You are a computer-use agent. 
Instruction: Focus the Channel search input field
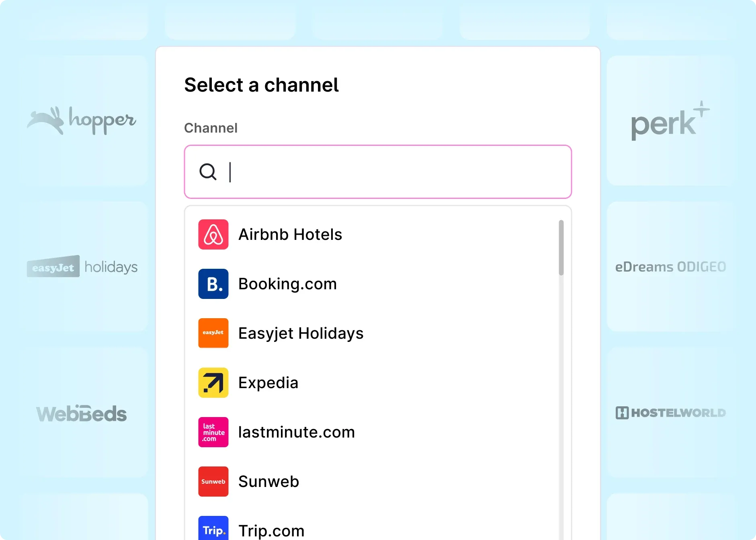tap(378, 172)
